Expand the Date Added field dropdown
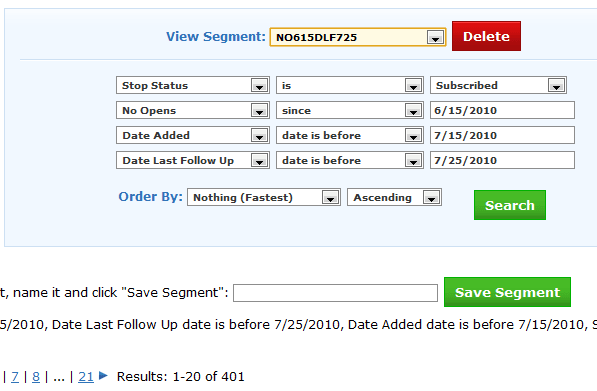The width and height of the screenshot is (597, 391). click(193, 135)
